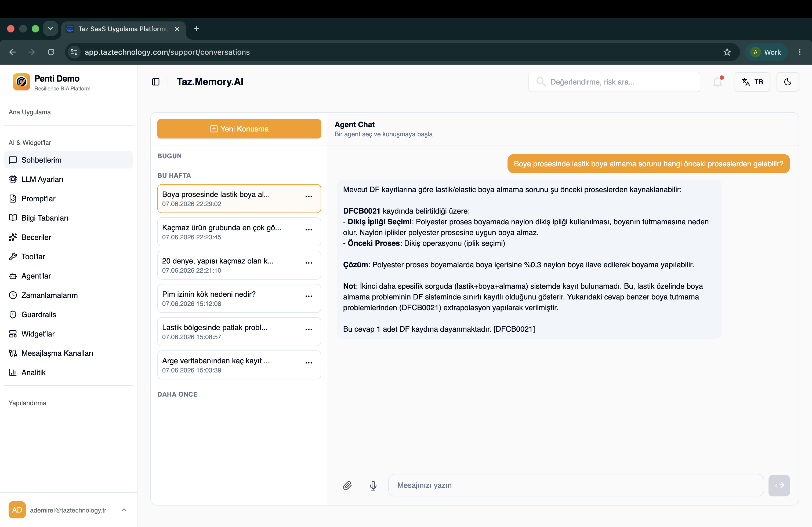This screenshot has width=812, height=527.
Task: Reload the page
Action: [x=51, y=52]
